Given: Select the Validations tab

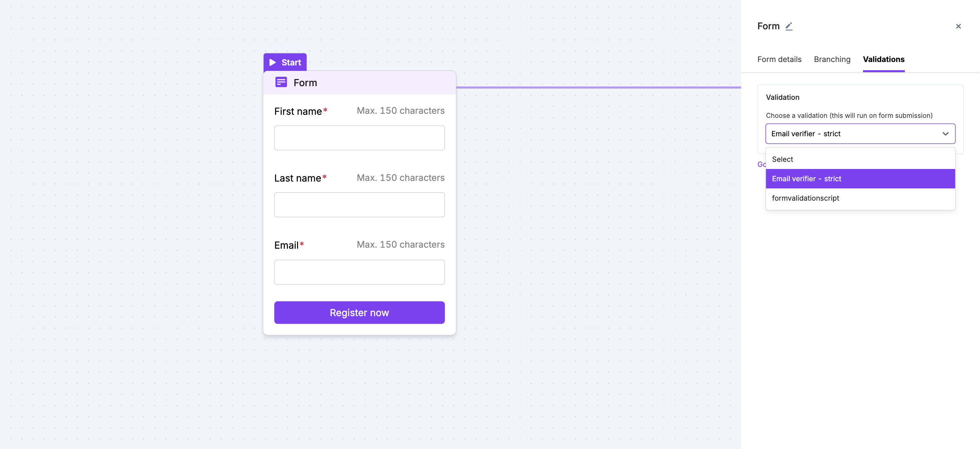Looking at the screenshot, I should [883, 59].
